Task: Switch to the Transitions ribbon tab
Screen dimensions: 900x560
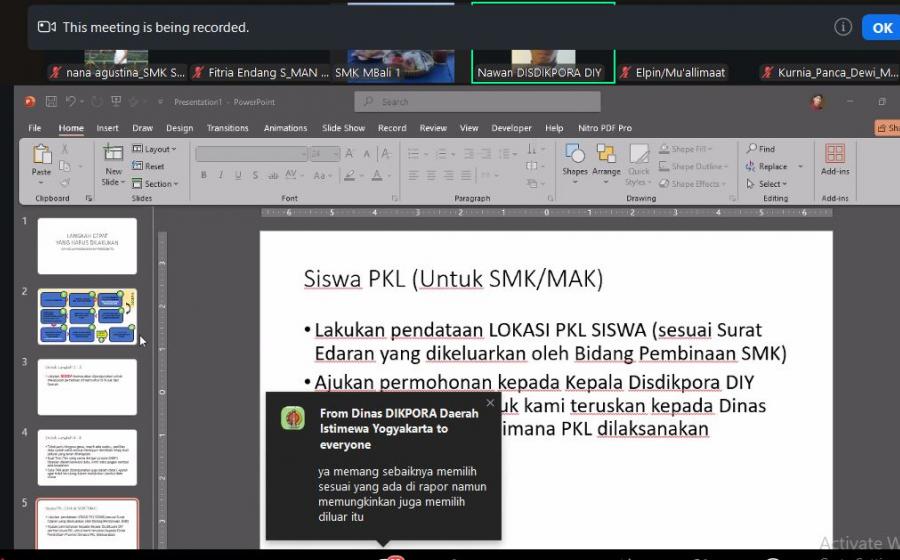Action: click(x=227, y=128)
